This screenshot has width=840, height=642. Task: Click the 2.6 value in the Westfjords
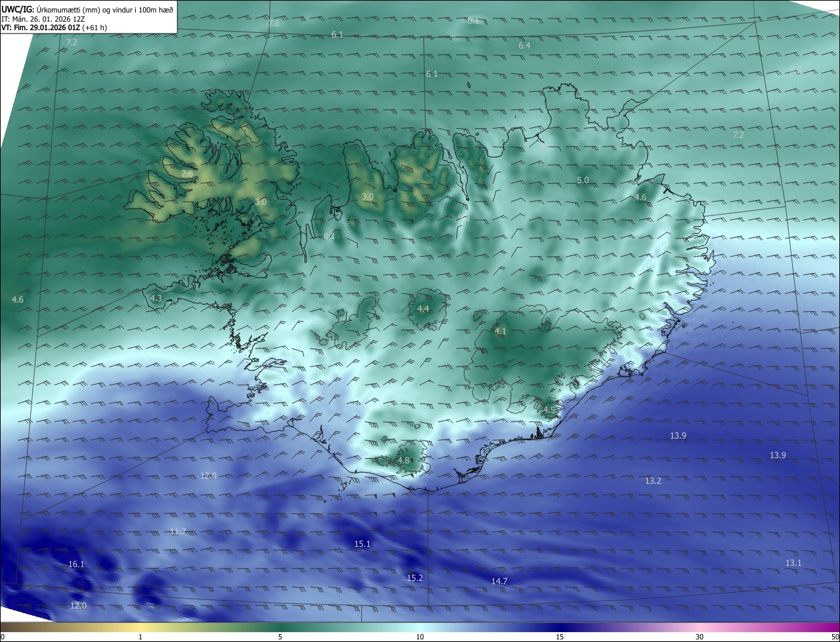pos(188,174)
